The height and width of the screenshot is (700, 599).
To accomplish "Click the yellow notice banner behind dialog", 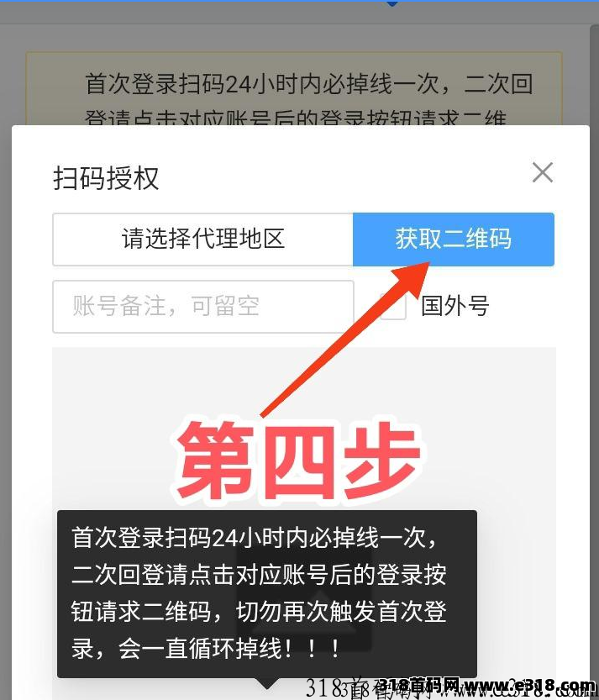I will 294,88.
